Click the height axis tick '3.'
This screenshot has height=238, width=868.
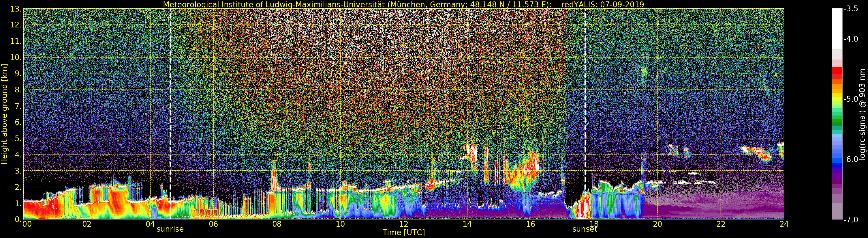[x=18, y=171]
